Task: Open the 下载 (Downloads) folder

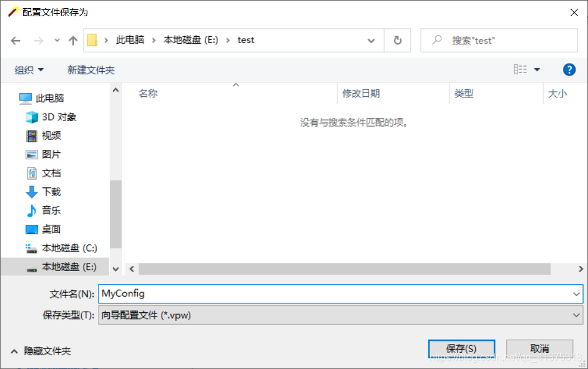Action: point(51,192)
